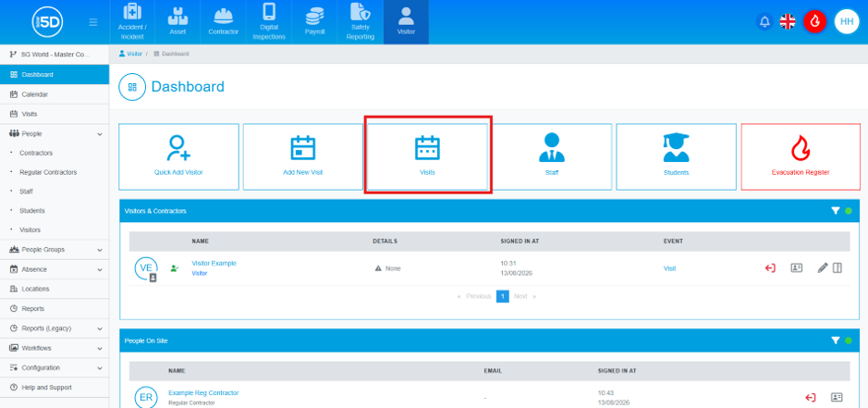The width and height of the screenshot is (868, 408).
Task: Open the Evacuation Register tile
Action: coord(801,157)
